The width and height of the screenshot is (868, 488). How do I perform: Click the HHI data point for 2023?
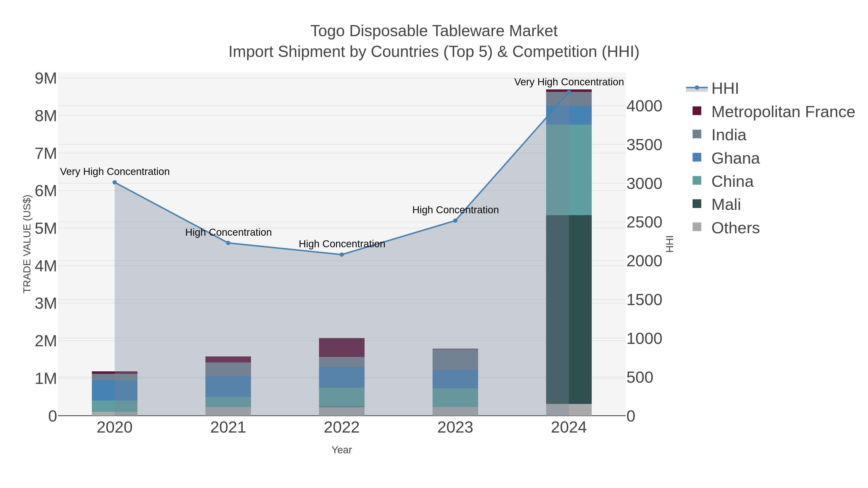point(455,221)
